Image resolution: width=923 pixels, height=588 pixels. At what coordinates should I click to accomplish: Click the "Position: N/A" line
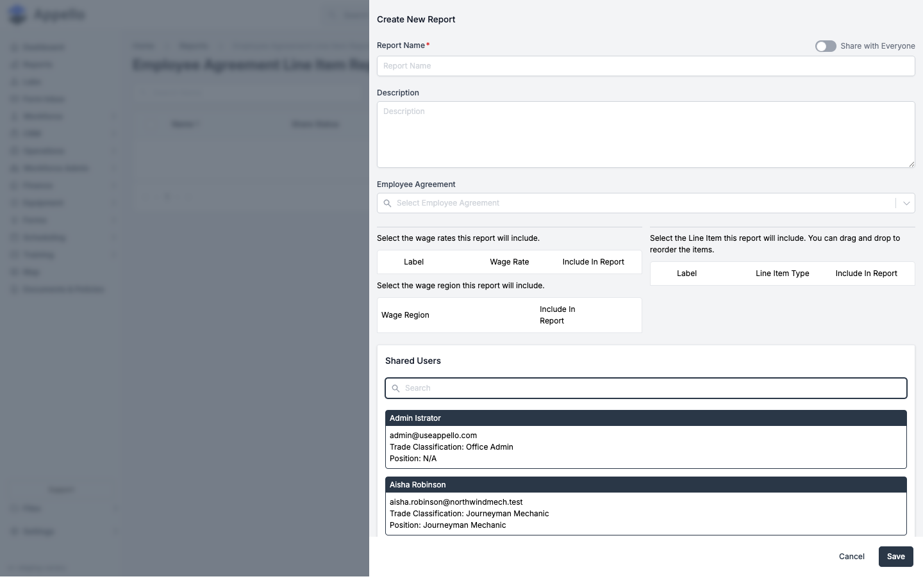(413, 459)
